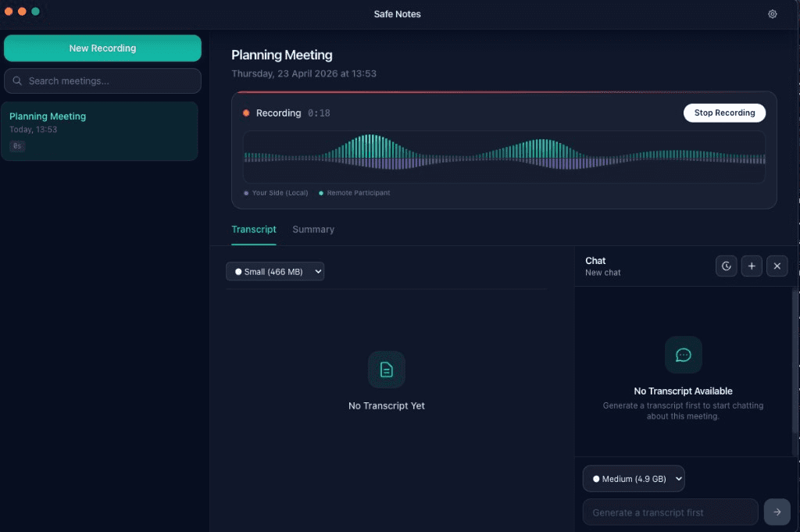
Task: Click the magnifier icon in the search box
Action: pyautogui.click(x=17, y=80)
